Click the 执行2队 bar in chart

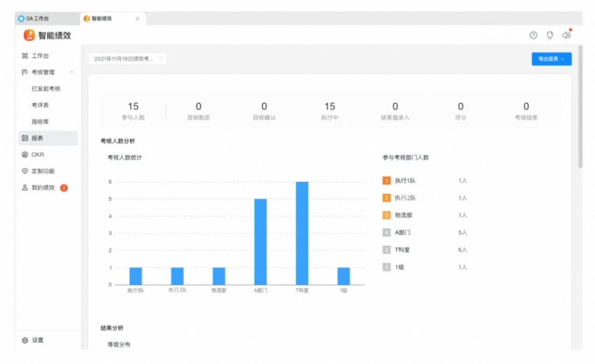pos(177,276)
